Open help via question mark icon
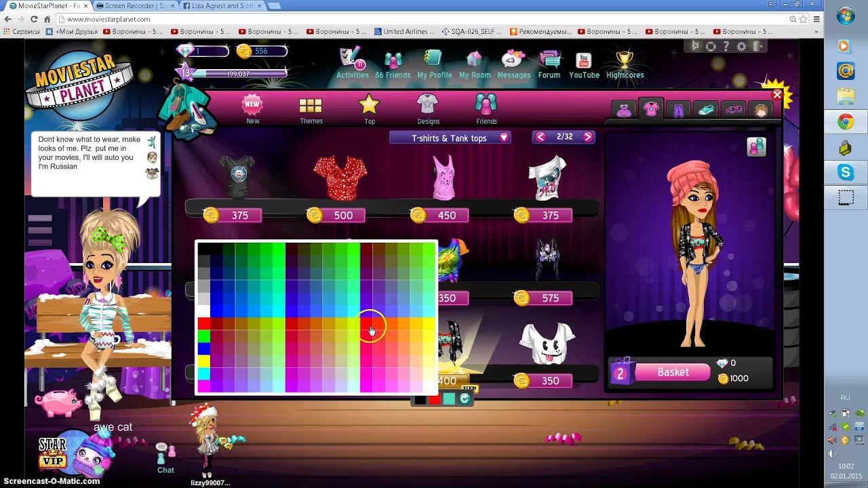868x488 pixels. coord(726,47)
